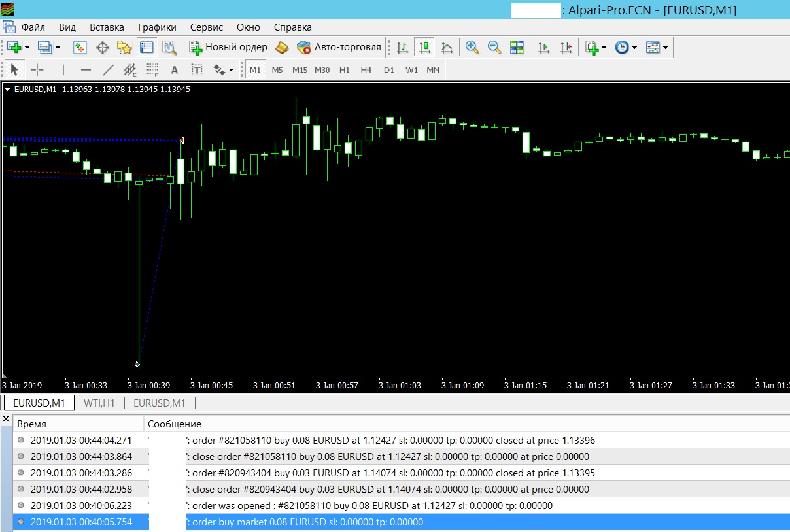Open the Сервис menu

pyautogui.click(x=207, y=27)
